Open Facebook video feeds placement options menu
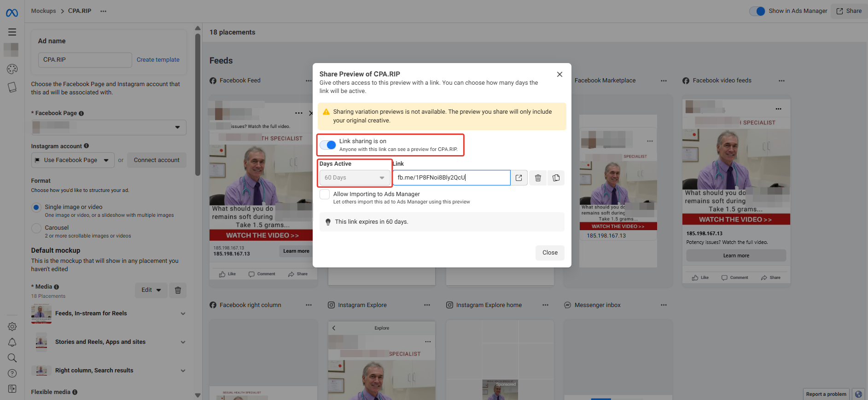This screenshot has height=400, width=868. click(781, 81)
